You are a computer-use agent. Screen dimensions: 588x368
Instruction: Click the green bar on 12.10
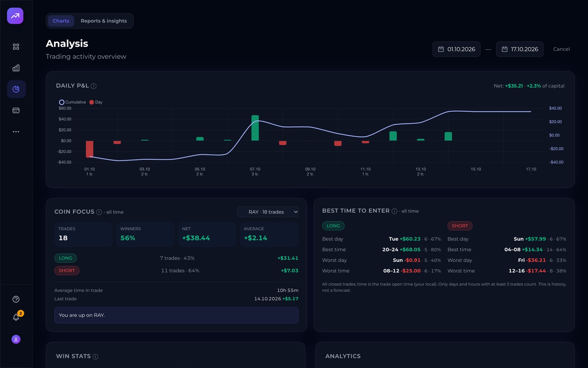[x=393, y=136]
